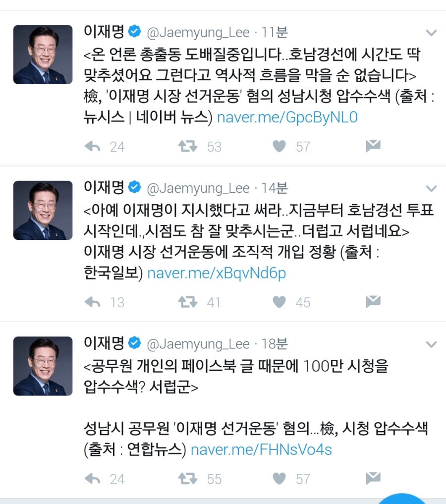
Task: Retweet the tweet with 55 retweets
Action: point(188,479)
